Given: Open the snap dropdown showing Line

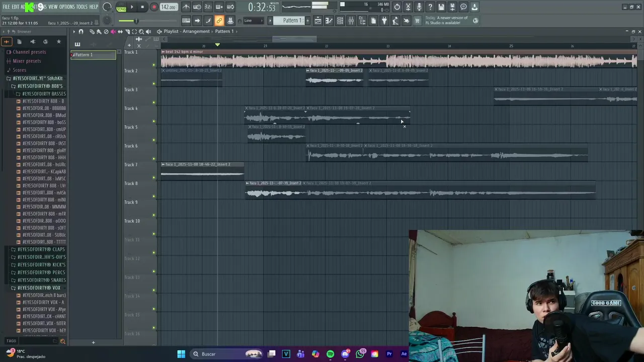Looking at the screenshot, I should point(254,21).
